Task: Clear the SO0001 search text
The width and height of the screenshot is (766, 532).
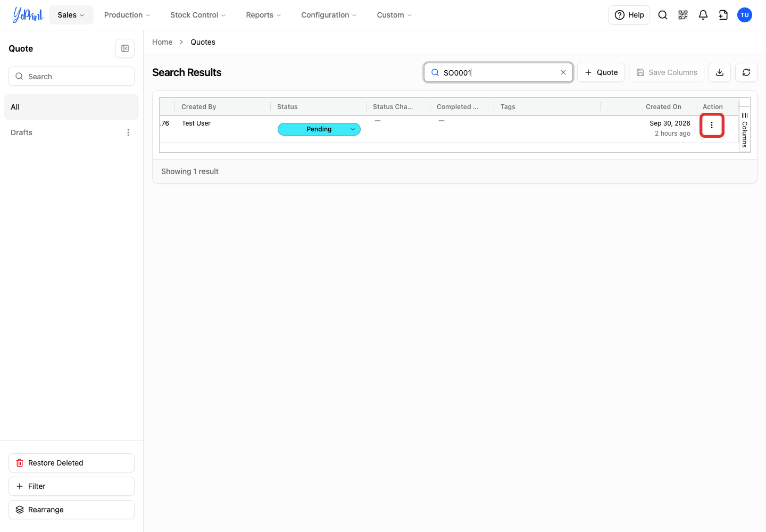Action: (563, 72)
